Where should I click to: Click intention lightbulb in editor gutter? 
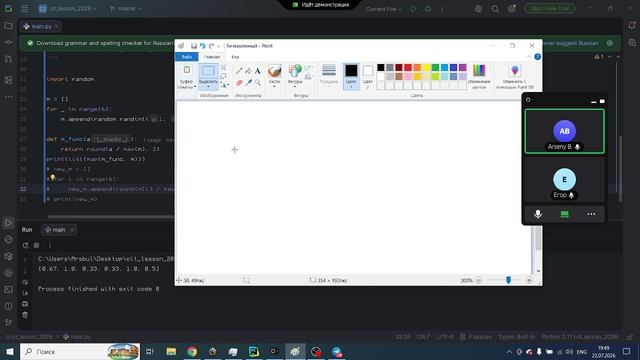coord(53,178)
